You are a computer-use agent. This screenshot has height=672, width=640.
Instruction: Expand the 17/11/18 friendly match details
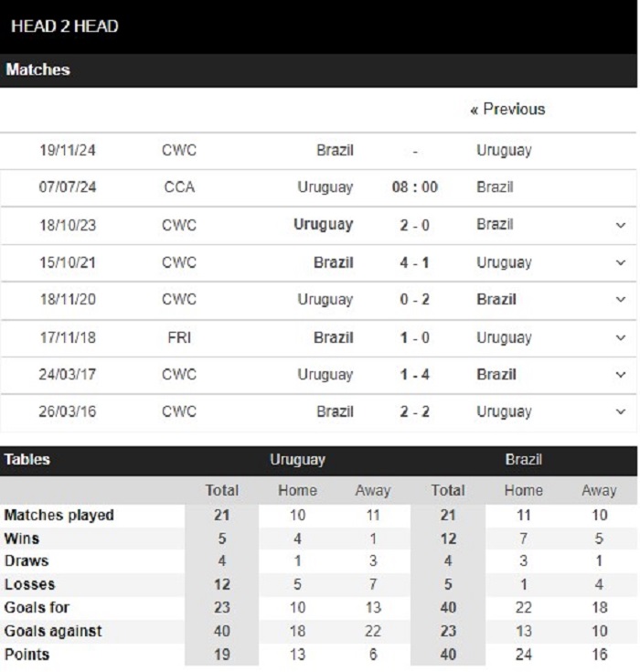pyautogui.click(x=620, y=337)
